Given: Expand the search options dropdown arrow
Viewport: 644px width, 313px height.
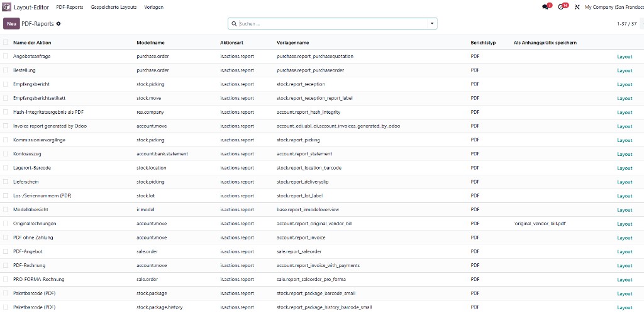Looking at the screenshot, I should (x=432, y=24).
